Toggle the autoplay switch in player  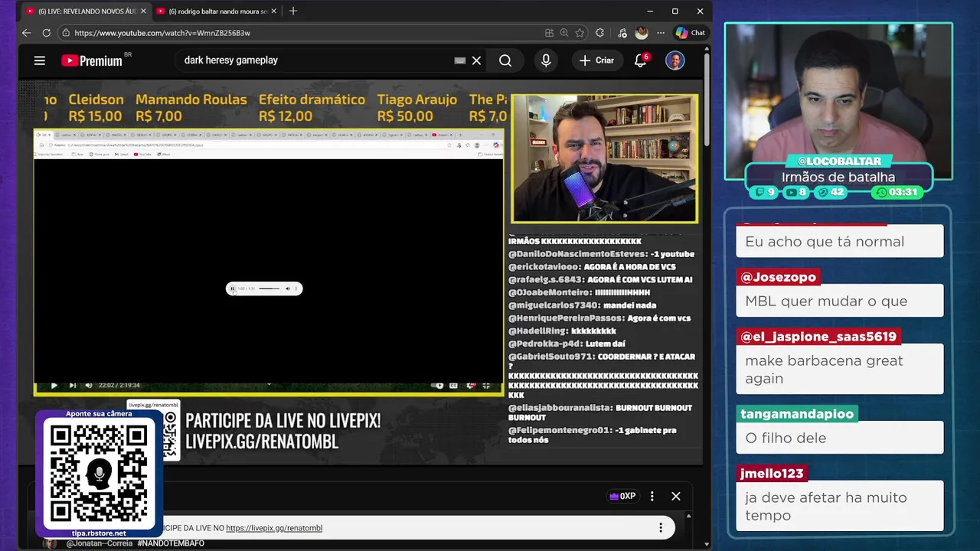point(438,385)
